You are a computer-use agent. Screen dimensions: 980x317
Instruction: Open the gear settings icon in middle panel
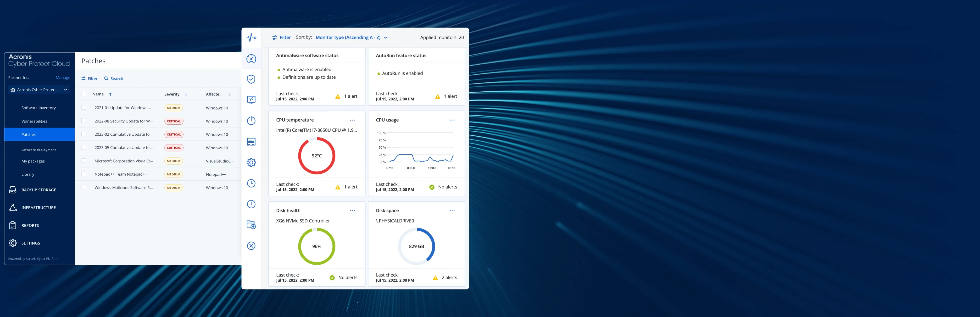(251, 162)
